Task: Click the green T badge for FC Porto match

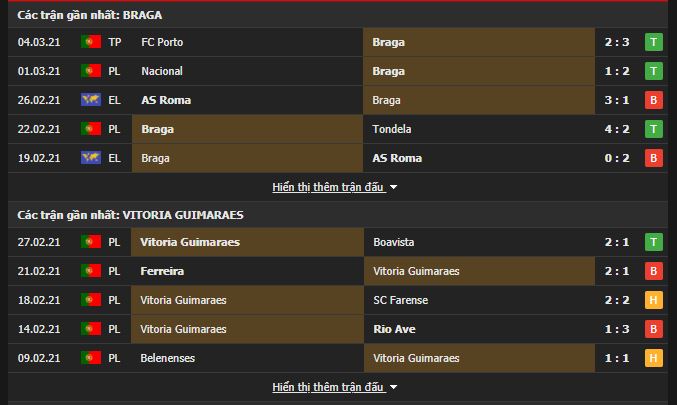Action: (x=653, y=42)
